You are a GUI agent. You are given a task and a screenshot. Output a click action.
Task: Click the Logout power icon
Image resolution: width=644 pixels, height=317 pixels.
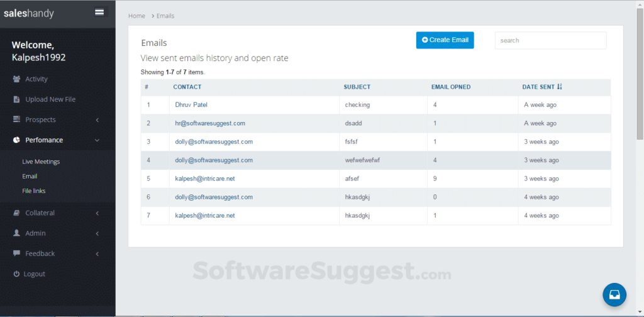[17, 274]
